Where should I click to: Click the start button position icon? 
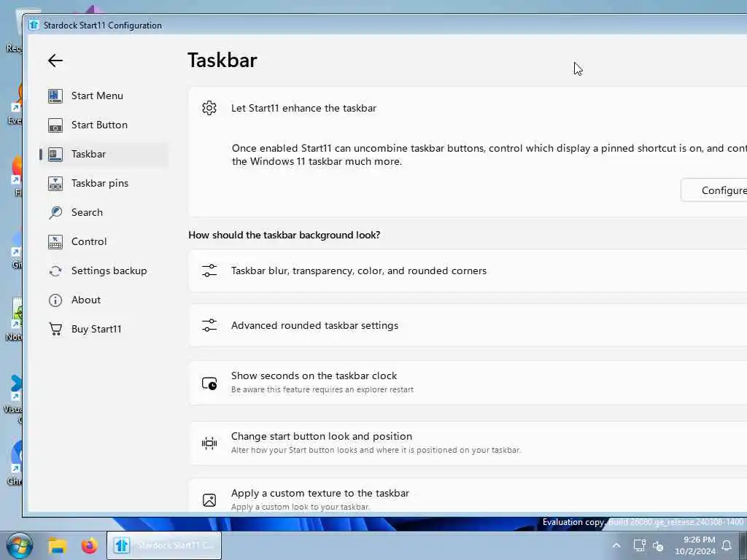point(209,443)
